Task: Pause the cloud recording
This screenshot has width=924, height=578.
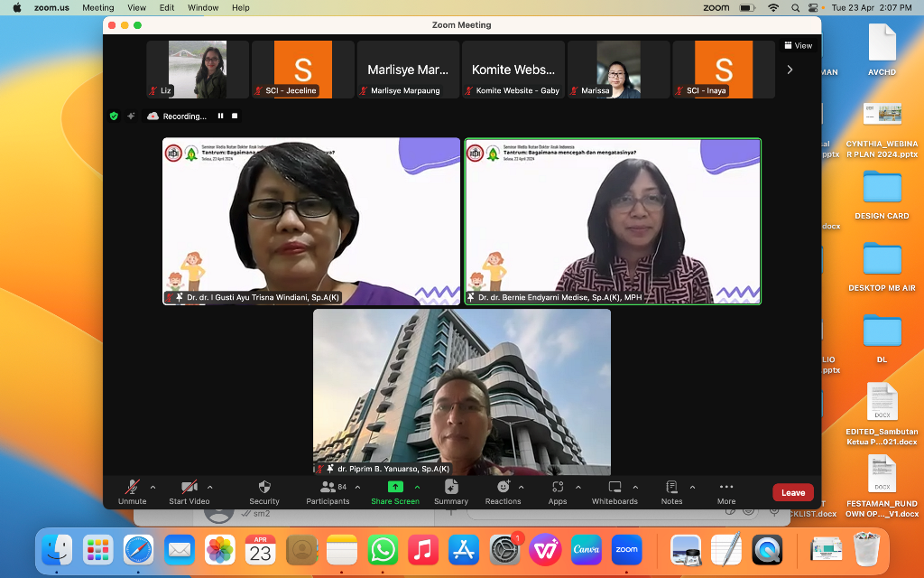Action: (x=220, y=116)
